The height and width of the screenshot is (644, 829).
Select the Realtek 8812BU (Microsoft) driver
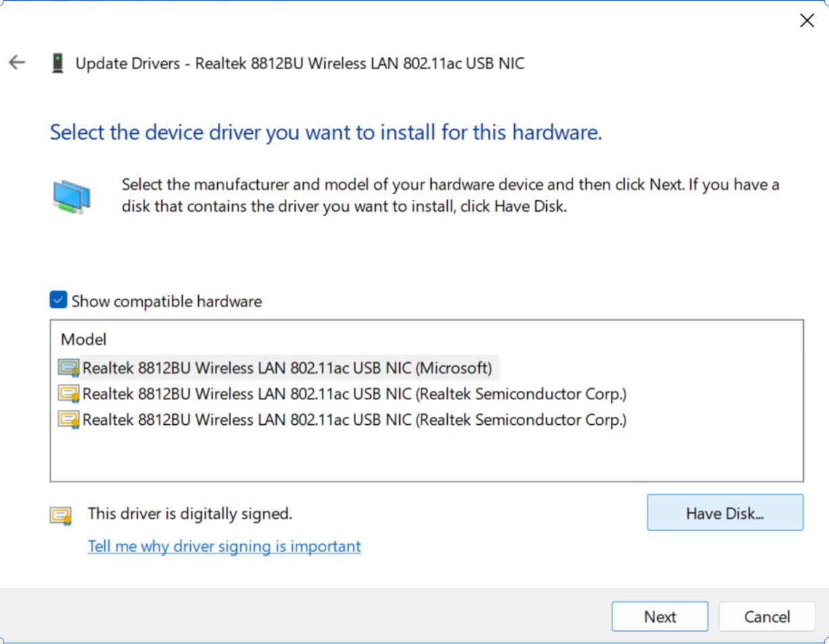click(287, 368)
